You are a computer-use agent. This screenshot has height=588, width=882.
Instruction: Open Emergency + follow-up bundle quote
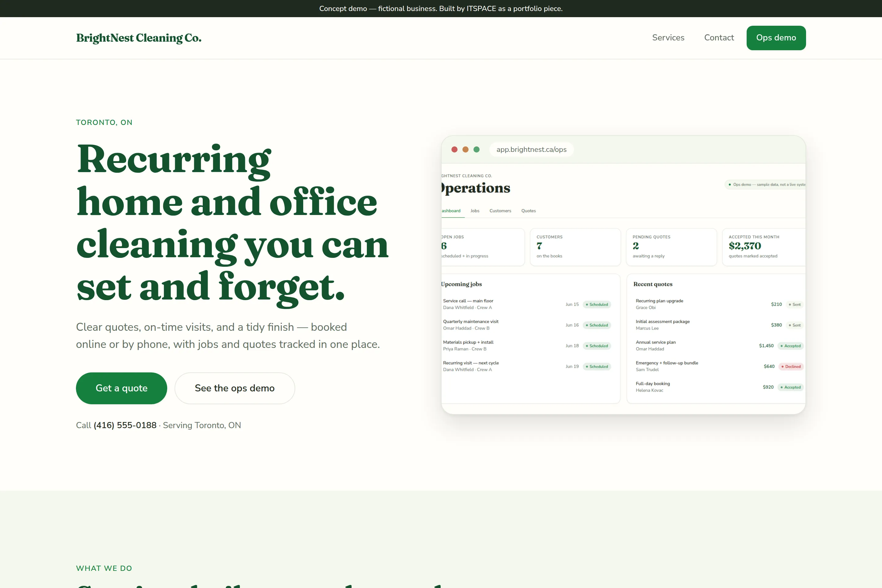pos(720,366)
